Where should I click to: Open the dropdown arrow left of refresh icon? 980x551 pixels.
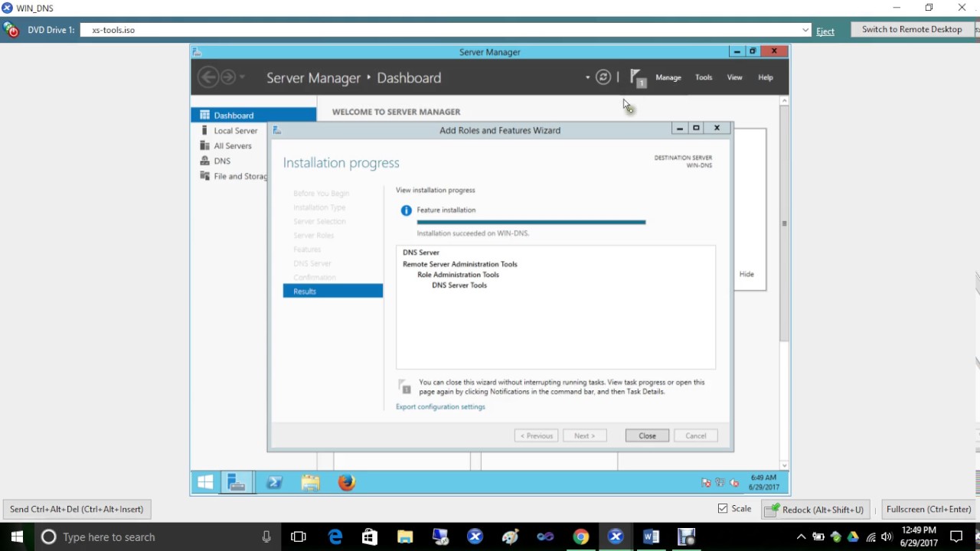(x=588, y=77)
